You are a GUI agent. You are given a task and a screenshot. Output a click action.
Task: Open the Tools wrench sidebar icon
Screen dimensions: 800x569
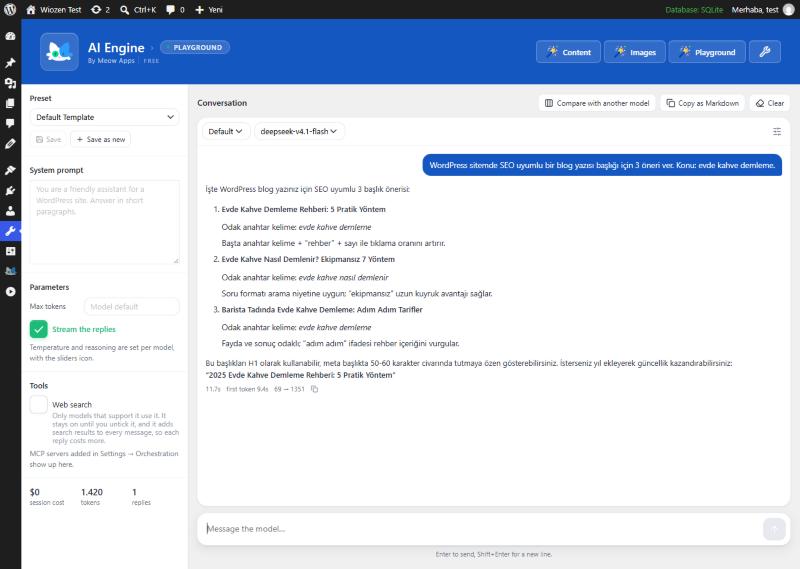click(10, 231)
